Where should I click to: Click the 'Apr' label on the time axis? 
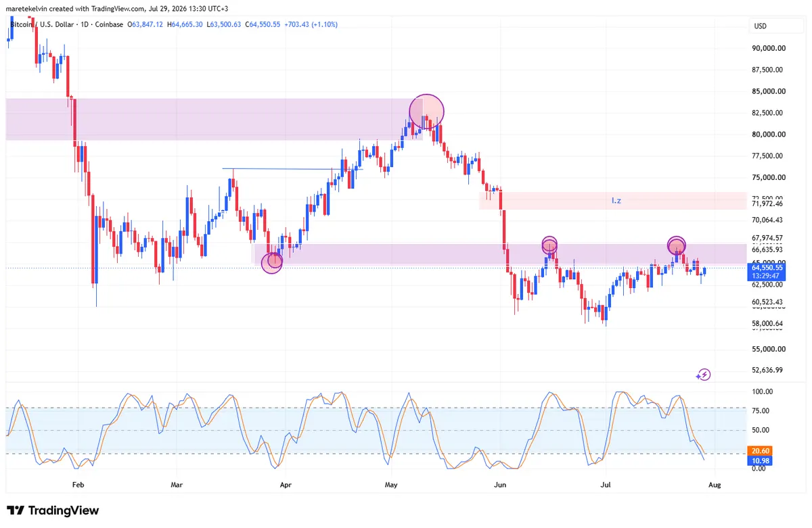pos(285,485)
